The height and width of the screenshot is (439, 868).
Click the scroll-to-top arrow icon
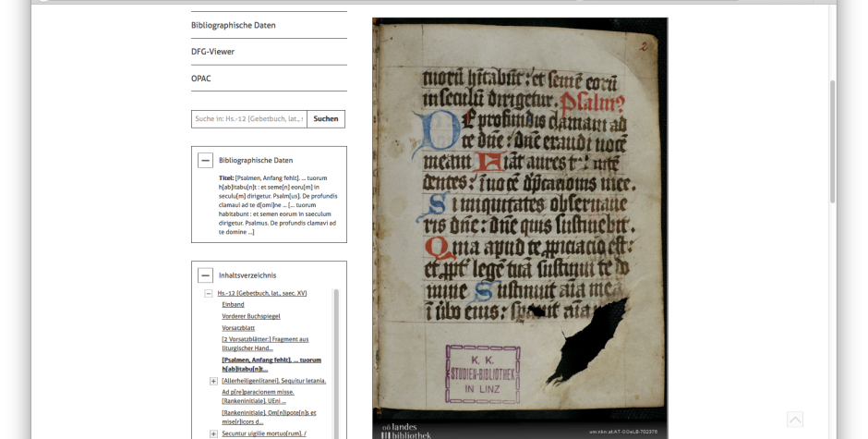point(795,420)
